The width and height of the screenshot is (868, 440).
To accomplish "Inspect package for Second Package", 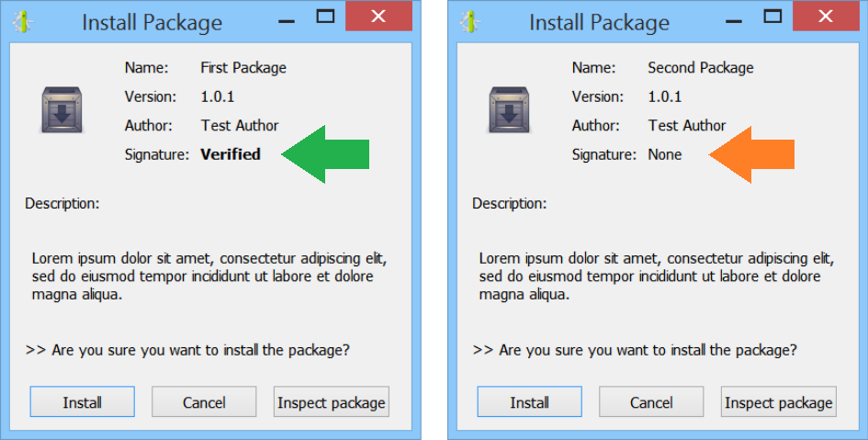I will coord(778,401).
